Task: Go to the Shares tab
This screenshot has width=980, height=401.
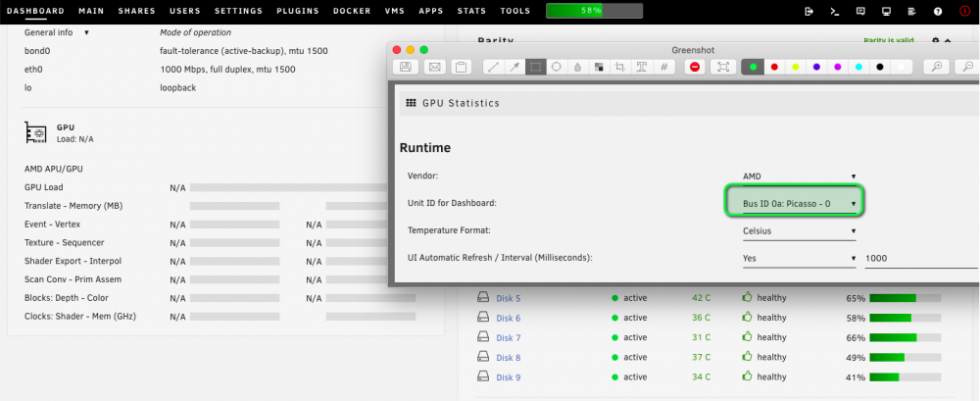Action: 137,11
